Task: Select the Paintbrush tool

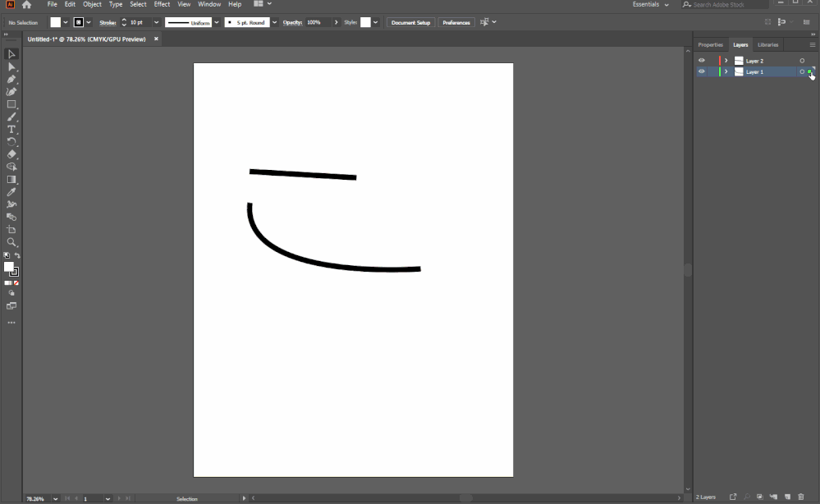Action: (11, 117)
